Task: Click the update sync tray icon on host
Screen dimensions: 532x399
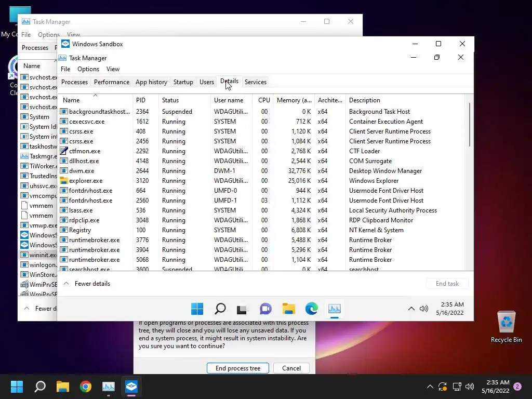Action: point(443,387)
